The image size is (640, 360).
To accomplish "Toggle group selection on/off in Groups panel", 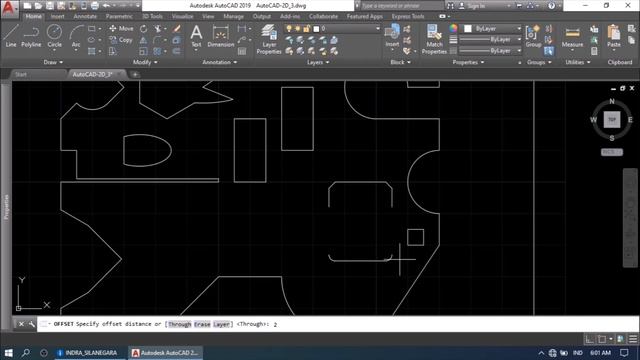I will coord(549,51).
